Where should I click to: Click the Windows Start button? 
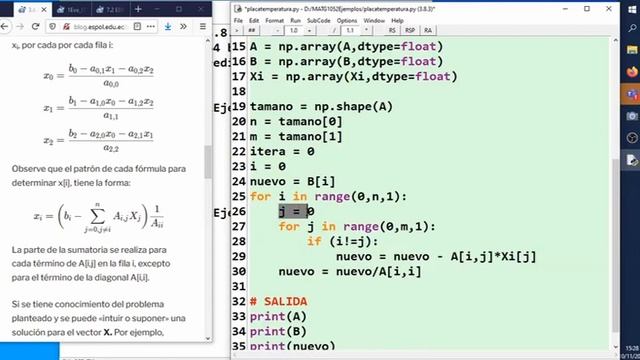(x=632, y=9)
